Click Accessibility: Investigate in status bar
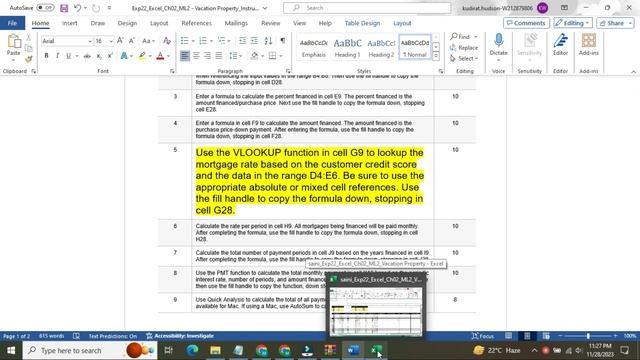Screen dimensions: 640x360 180,336
